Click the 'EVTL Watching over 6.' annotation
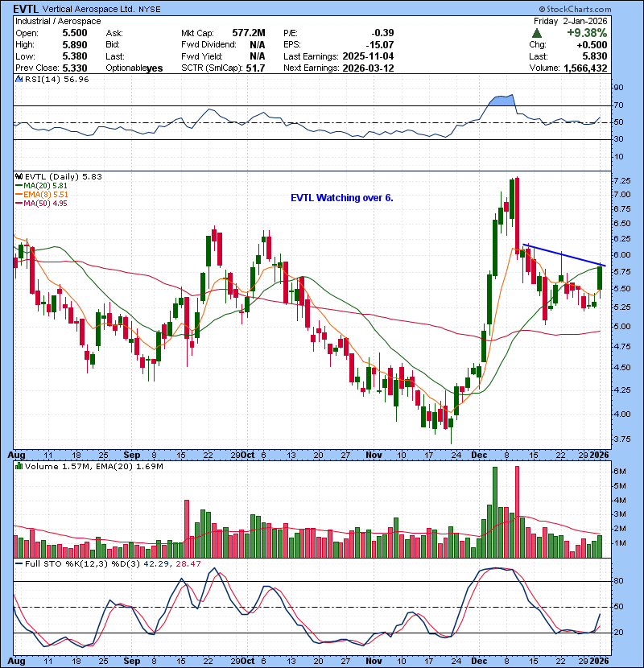Image resolution: width=644 pixels, height=668 pixels. tap(342, 198)
